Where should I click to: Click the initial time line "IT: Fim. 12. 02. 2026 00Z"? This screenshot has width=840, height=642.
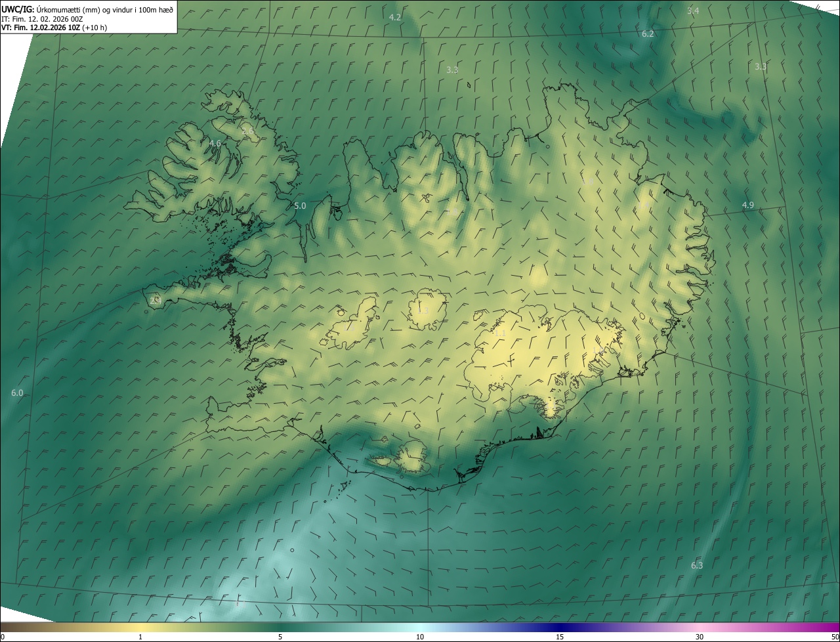tap(42, 19)
